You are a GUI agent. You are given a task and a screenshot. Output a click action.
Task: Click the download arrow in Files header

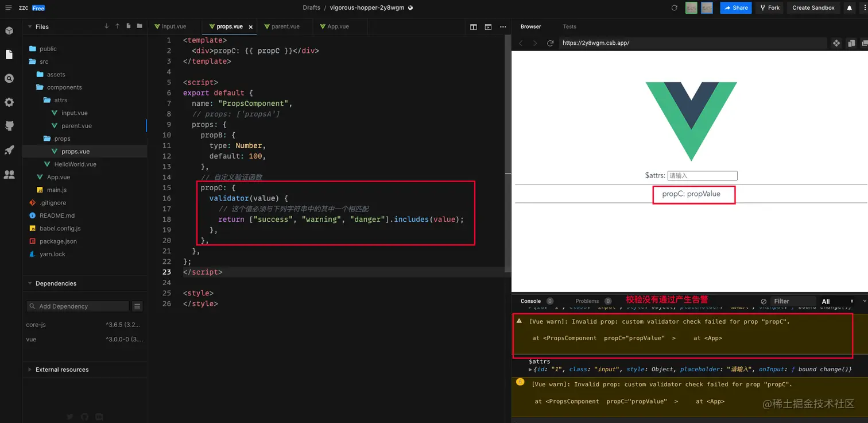107,26
